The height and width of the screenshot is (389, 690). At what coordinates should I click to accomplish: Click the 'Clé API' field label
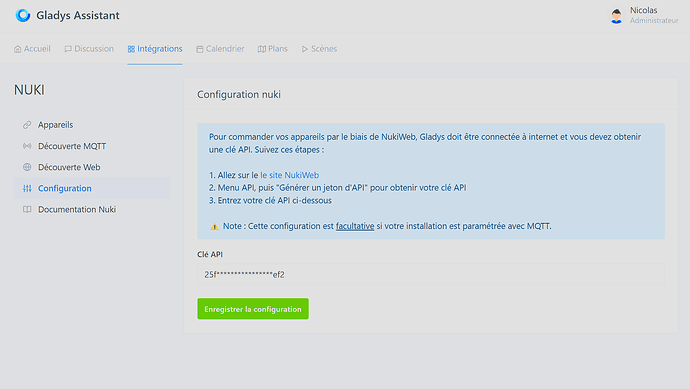click(x=210, y=254)
